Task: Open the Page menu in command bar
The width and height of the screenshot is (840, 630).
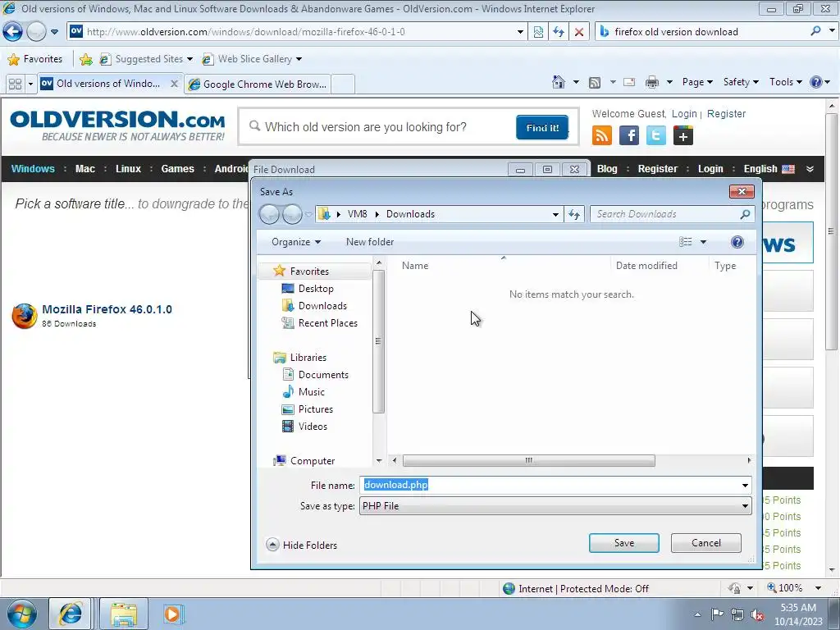Action: click(x=697, y=82)
